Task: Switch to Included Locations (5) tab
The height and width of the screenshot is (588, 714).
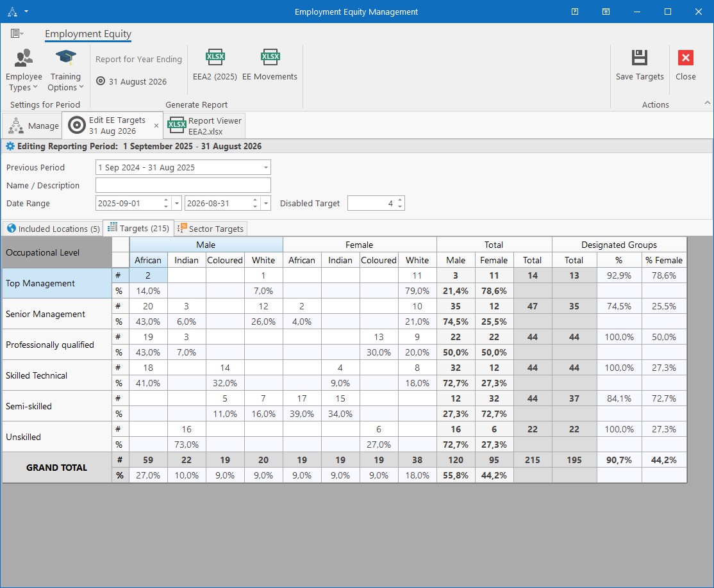Action: 53,229
